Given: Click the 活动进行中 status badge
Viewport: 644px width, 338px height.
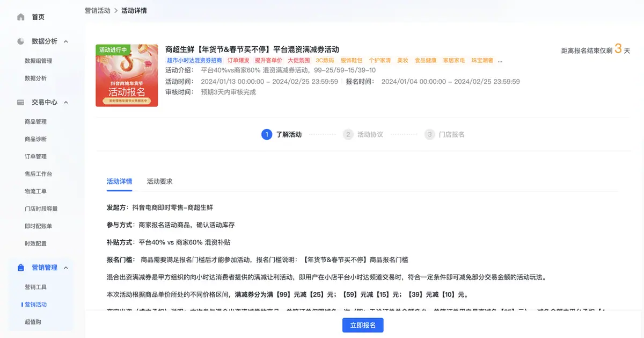Looking at the screenshot, I should 113,50.
